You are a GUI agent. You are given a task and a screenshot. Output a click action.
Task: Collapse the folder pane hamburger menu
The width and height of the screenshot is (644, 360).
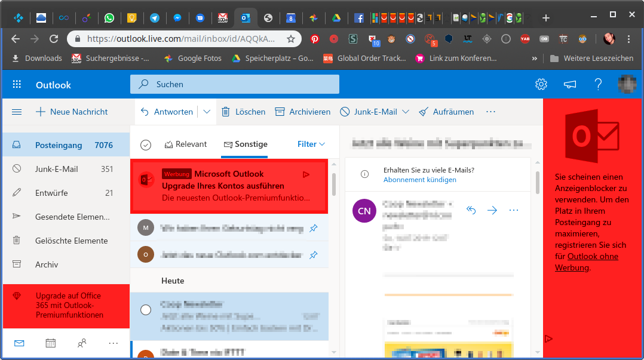[x=17, y=112]
